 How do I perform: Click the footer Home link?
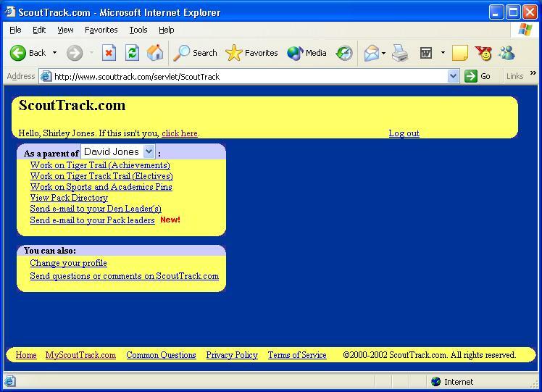click(x=26, y=355)
